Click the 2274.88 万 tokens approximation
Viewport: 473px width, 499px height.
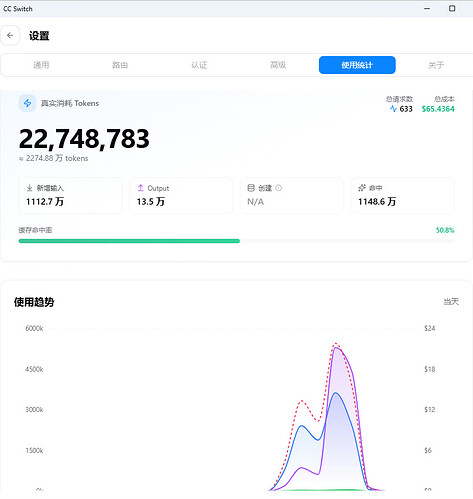pos(54,158)
